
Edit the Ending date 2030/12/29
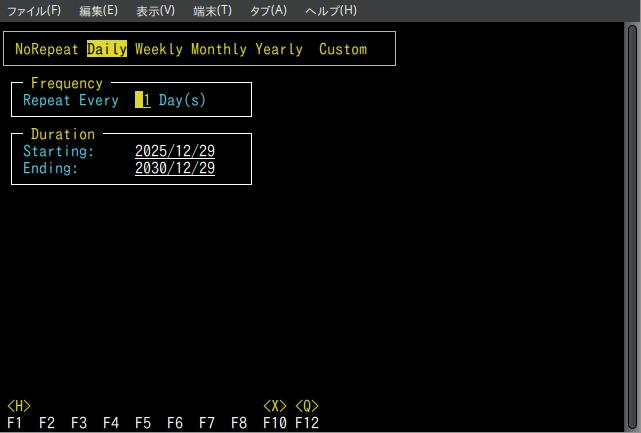pyautogui.click(x=175, y=168)
